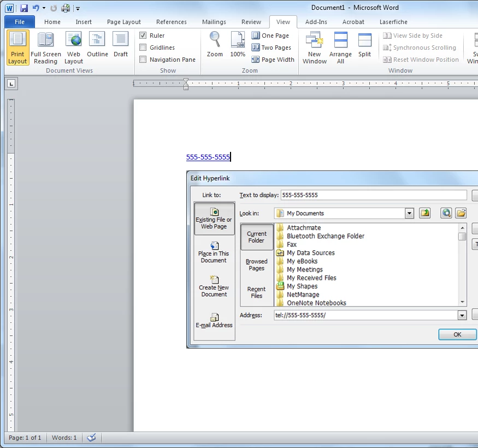This screenshot has width=478, height=448.
Task: Click the Redo icon in title bar
Action: coord(54,8)
